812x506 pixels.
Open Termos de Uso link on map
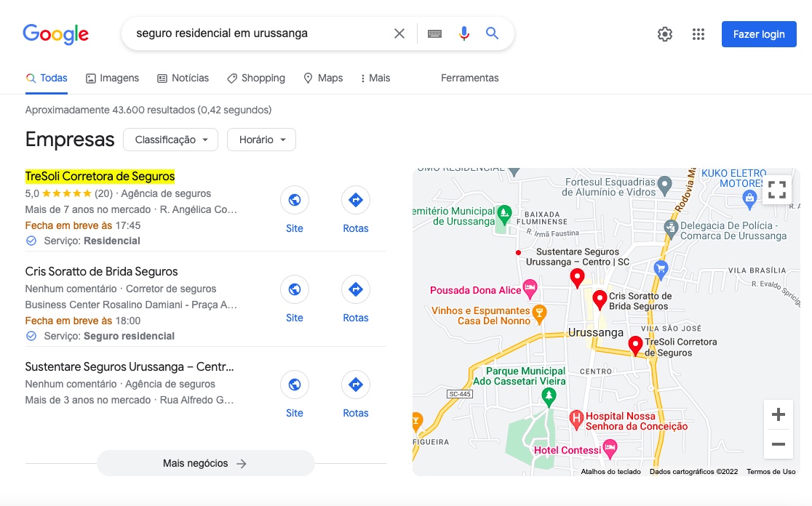771,471
